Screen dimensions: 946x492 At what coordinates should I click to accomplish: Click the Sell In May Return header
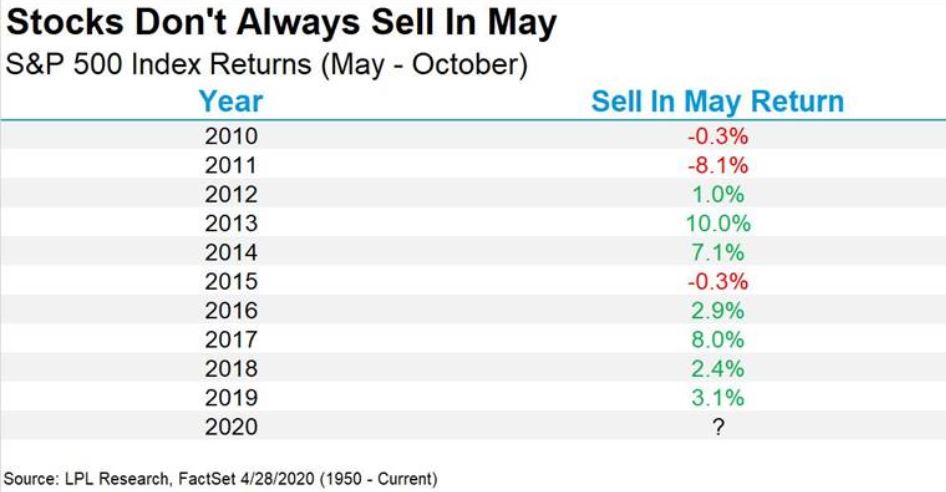tap(717, 101)
